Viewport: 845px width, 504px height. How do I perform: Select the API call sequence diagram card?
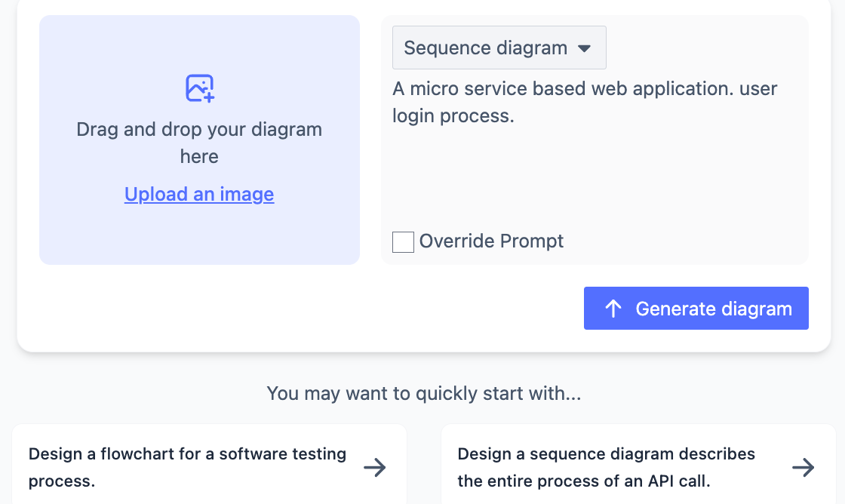[638, 466]
